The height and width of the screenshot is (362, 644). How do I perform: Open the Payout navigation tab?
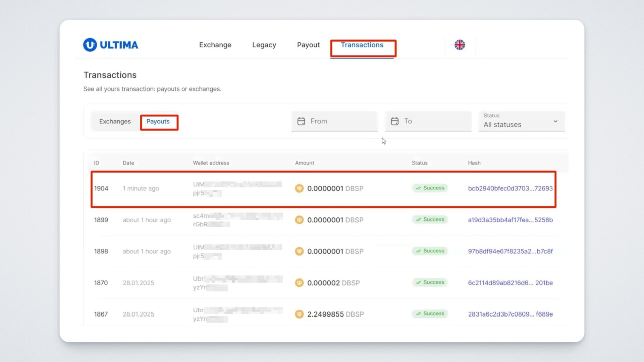[308, 45]
